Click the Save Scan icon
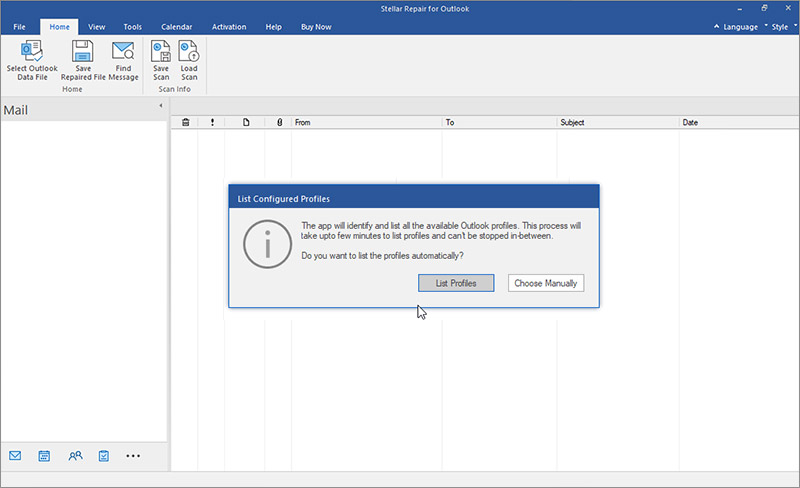This screenshot has width=800, height=488. click(x=161, y=51)
